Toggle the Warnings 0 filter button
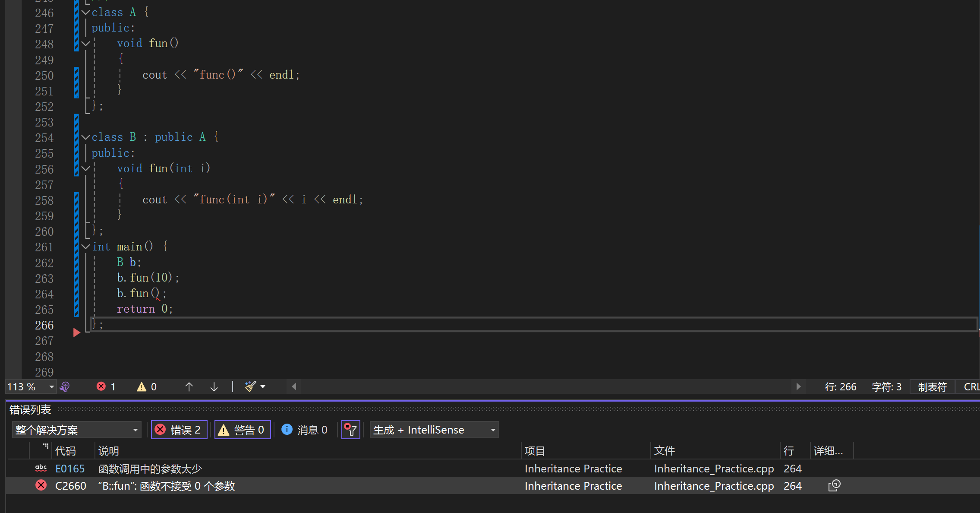This screenshot has height=513, width=980. point(242,430)
